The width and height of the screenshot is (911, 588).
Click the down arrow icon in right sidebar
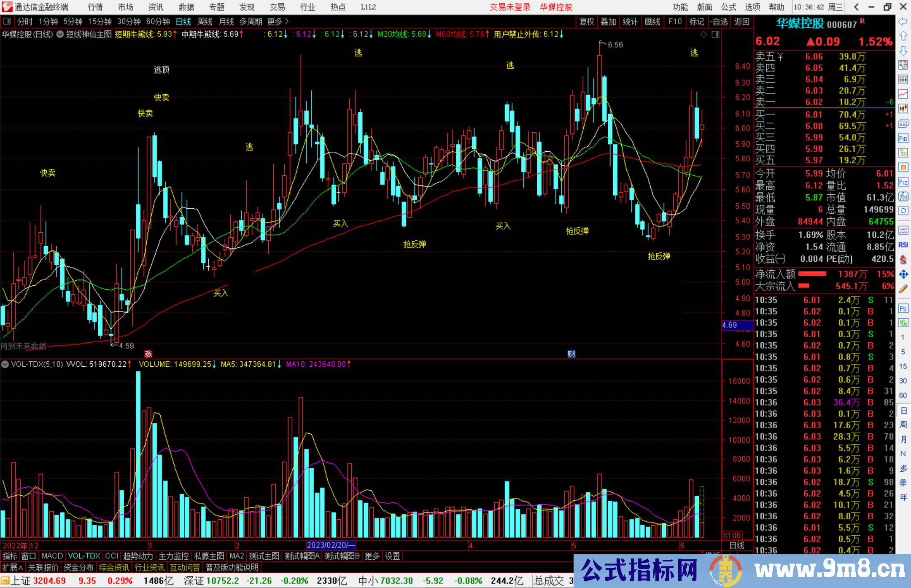(x=903, y=51)
